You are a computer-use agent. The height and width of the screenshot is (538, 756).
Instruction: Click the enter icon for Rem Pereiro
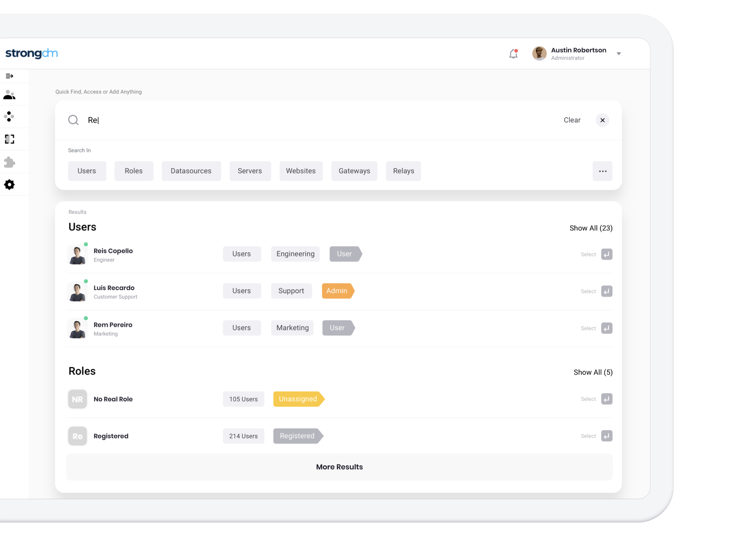coord(607,328)
